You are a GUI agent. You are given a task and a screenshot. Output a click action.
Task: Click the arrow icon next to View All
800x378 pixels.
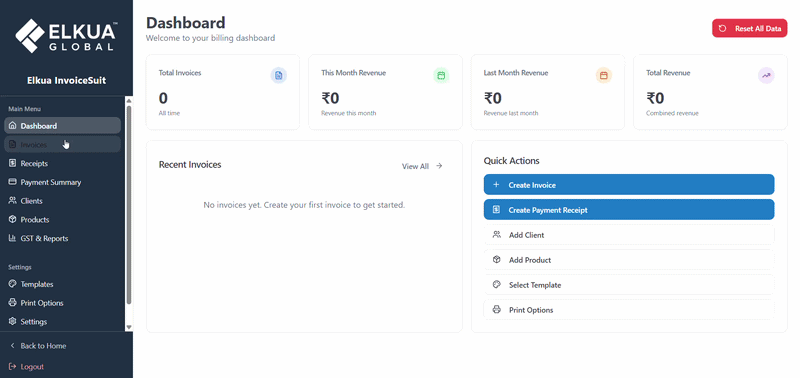[439, 166]
